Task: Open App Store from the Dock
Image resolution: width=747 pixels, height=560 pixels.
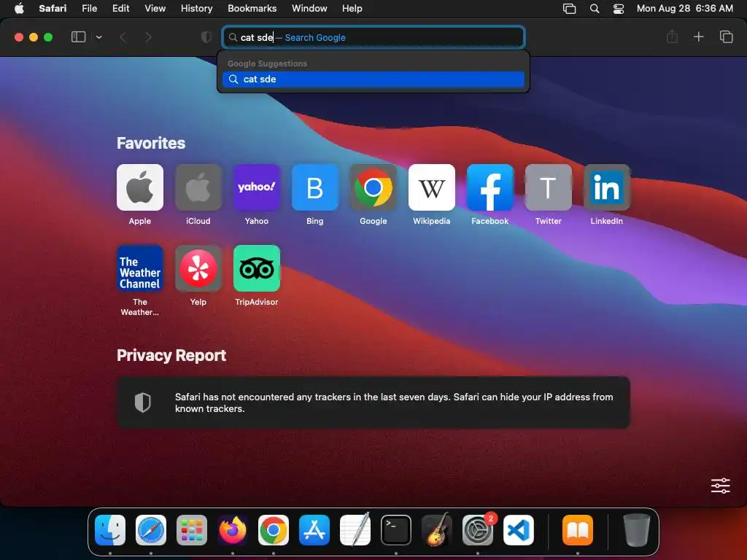Action: [314, 530]
